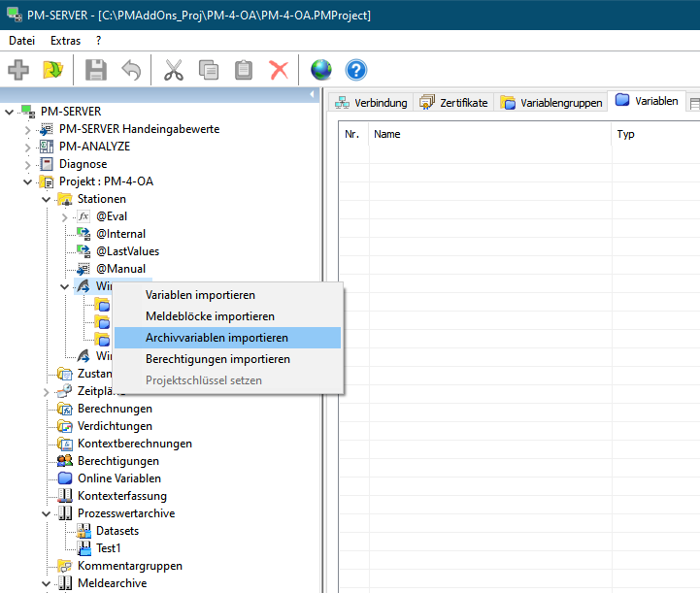Viewport: 700px width, 593px height.
Task: Click the Test1 archive icon
Action: point(83,548)
